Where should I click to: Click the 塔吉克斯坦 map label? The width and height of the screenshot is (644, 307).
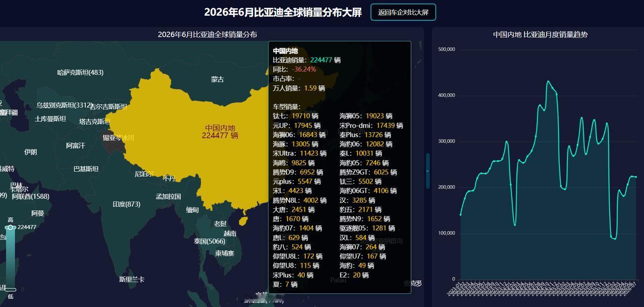click(x=94, y=121)
